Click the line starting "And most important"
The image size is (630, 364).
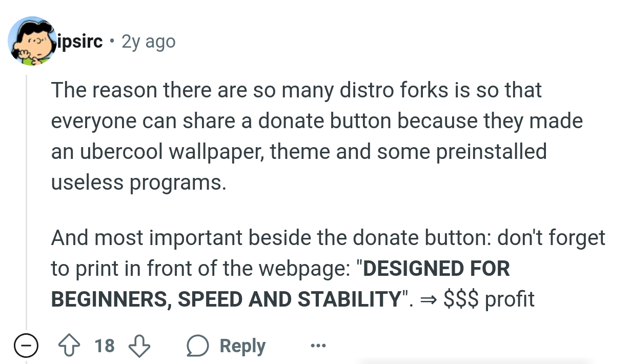[x=328, y=237]
